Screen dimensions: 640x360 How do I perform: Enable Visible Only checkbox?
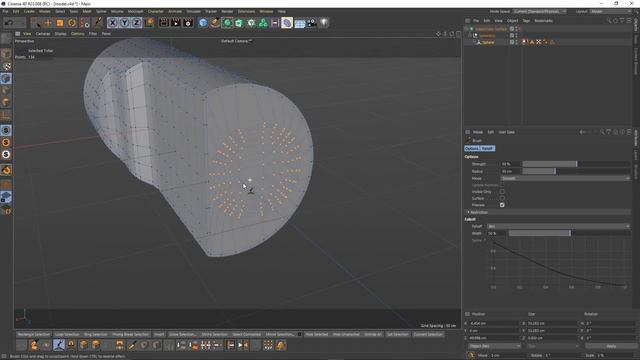502,192
